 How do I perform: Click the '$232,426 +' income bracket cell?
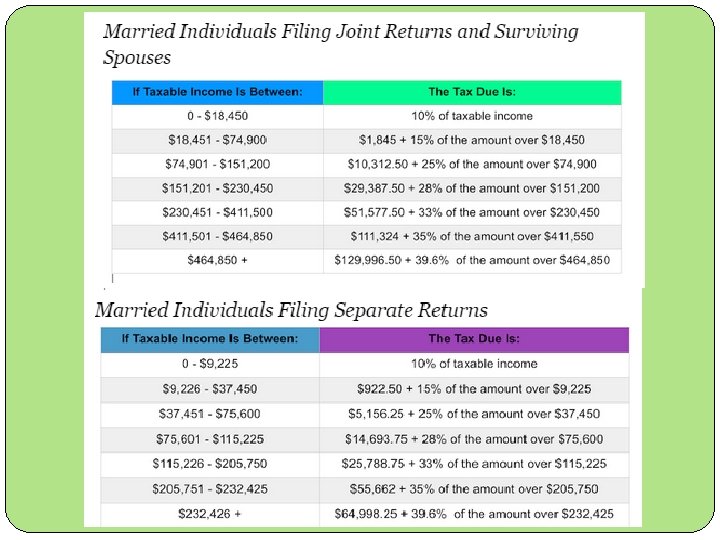(210, 514)
